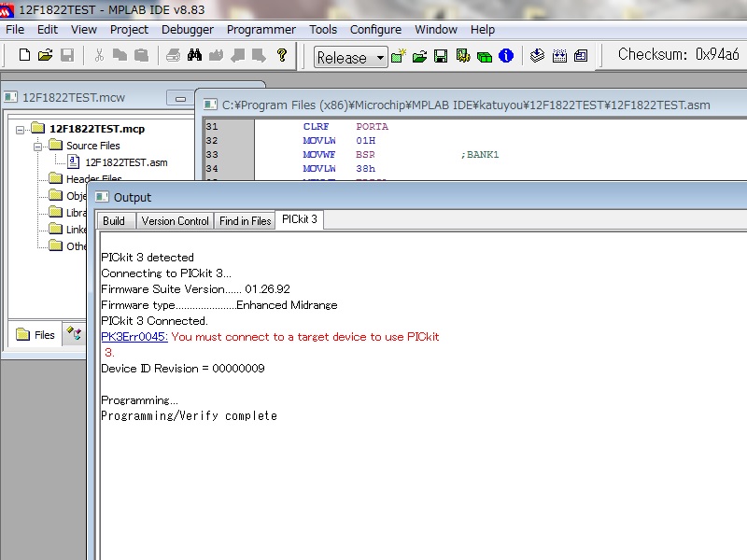The height and width of the screenshot is (560, 747).
Task: Open the Debugger menu
Action: pos(187,29)
